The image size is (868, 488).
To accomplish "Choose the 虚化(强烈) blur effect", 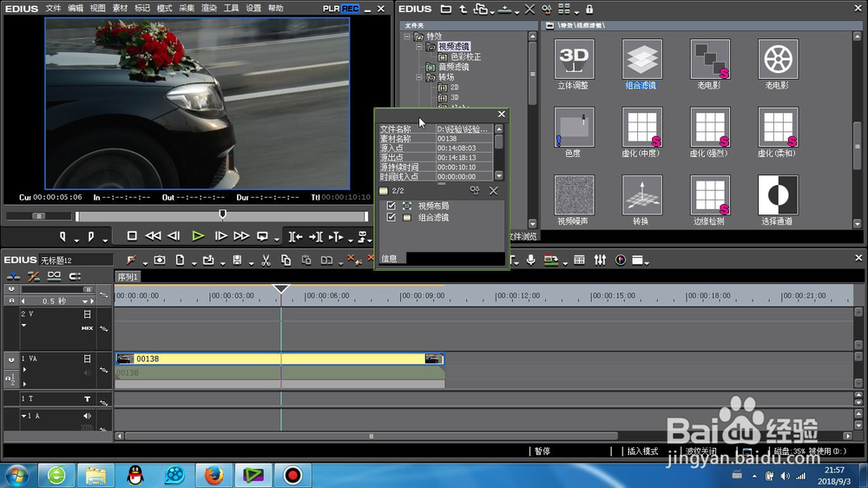I will click(710, 128).
